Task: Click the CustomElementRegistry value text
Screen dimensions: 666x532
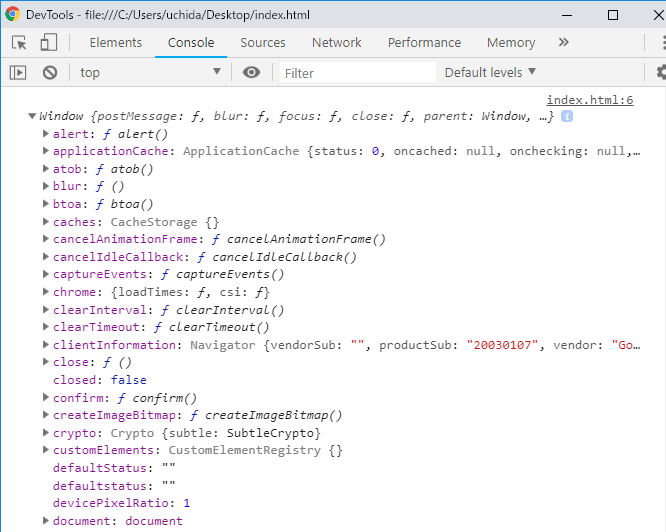Action: [245, 450]
